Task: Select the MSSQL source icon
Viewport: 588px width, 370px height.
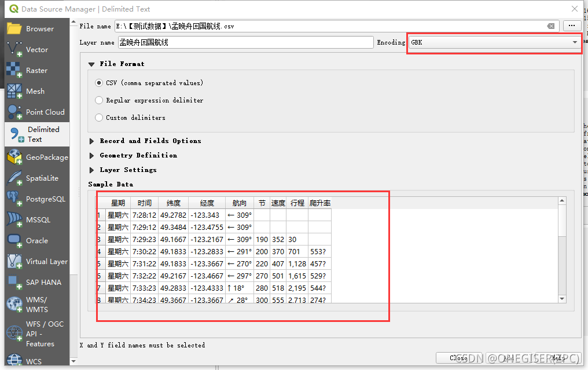Action: (14, 219)
